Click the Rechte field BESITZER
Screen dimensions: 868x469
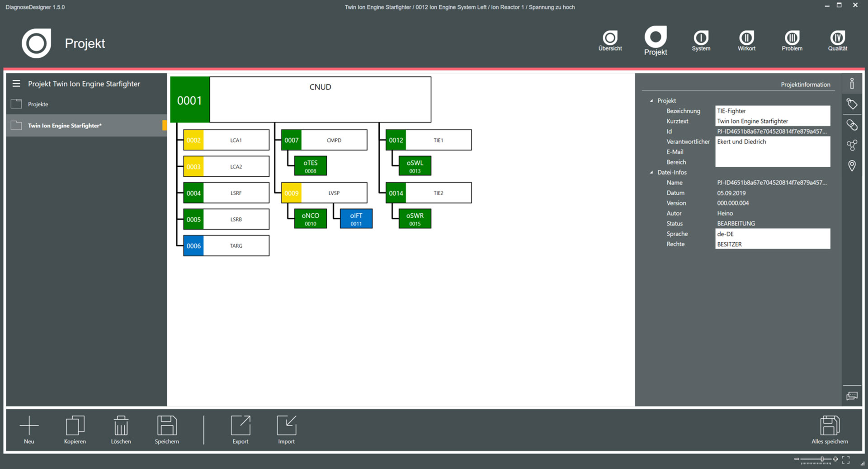[772, 244]
